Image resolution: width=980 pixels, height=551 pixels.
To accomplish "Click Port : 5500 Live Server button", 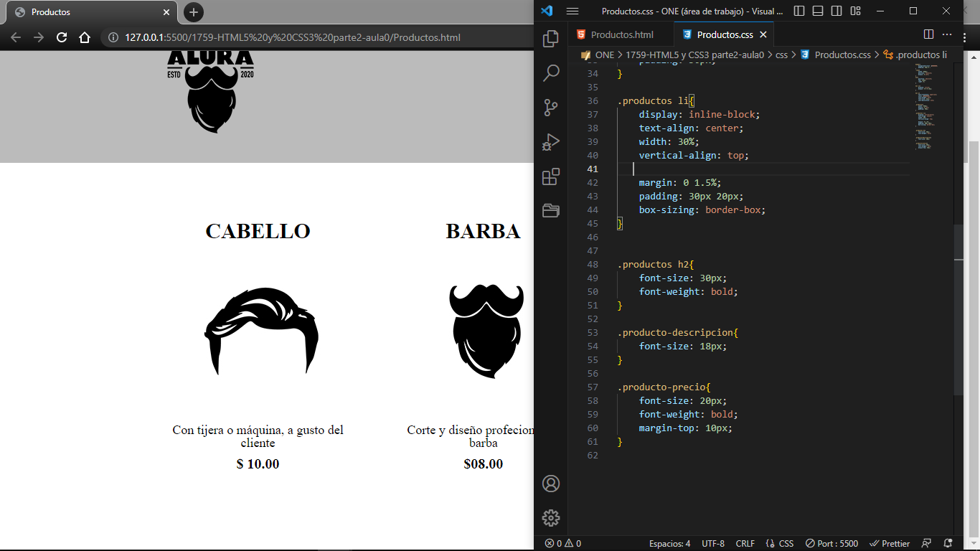I will 831,544.
